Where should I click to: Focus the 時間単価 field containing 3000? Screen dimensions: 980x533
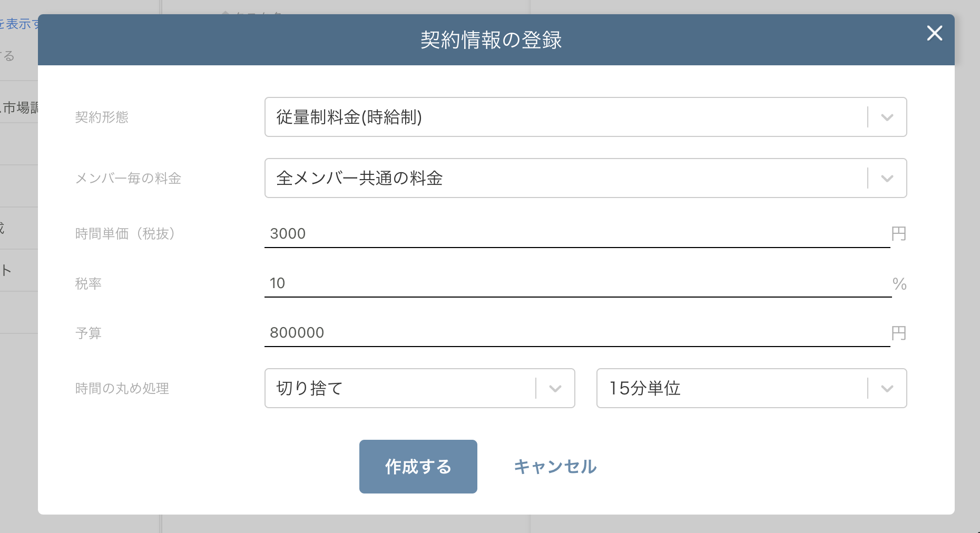(x=577, y=234)
